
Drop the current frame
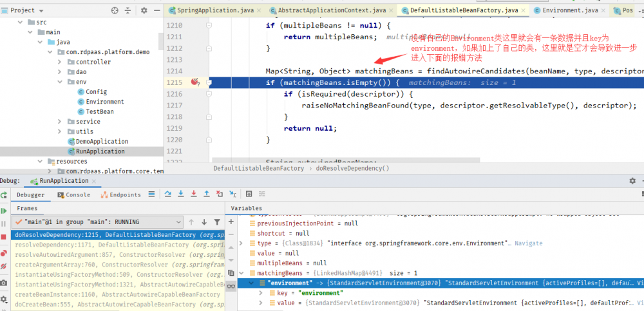coord(220,194)
